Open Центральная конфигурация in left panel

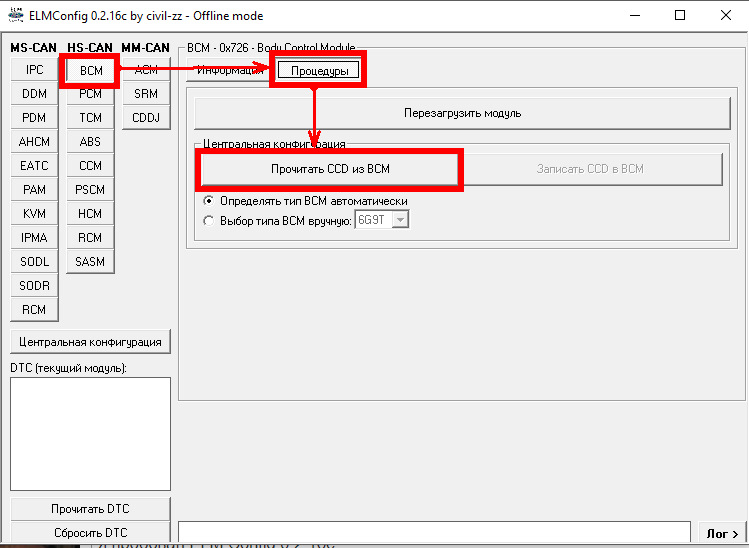(90, 342)
